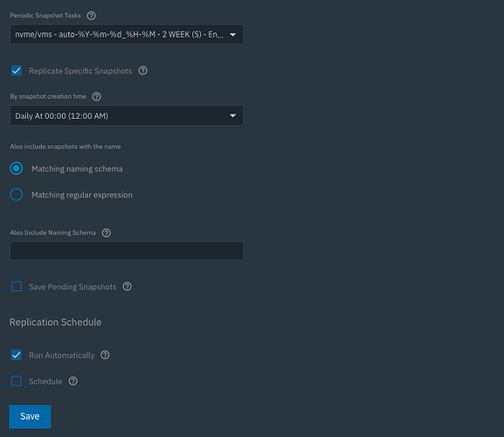The image size is (504, 437).
Task: View help for Also Include Naming Schema
Action: 107,232
